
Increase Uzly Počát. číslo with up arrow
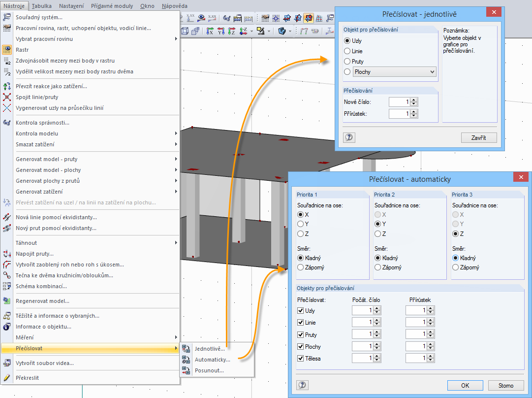coord(377,309)
